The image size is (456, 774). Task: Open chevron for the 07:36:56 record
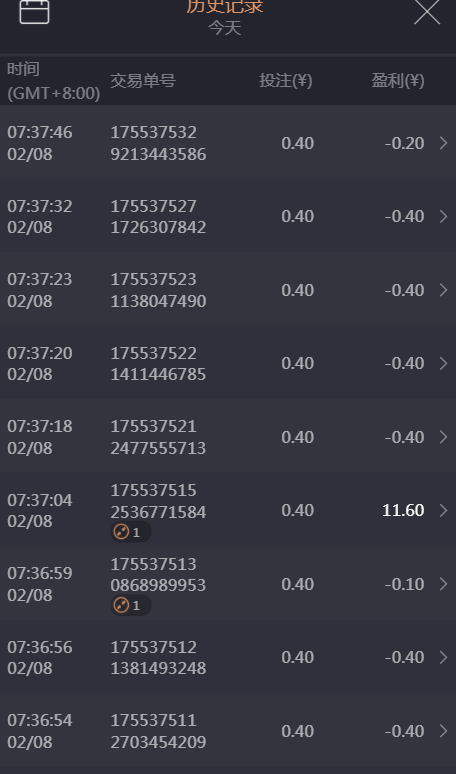[443, 657]
